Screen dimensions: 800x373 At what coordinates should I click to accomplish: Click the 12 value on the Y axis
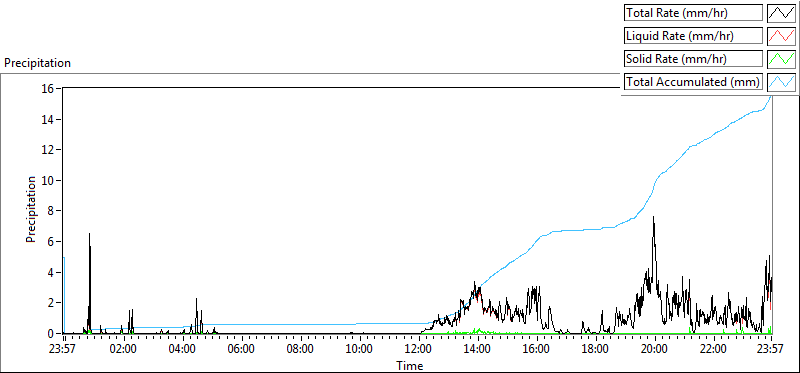[48, 150]
